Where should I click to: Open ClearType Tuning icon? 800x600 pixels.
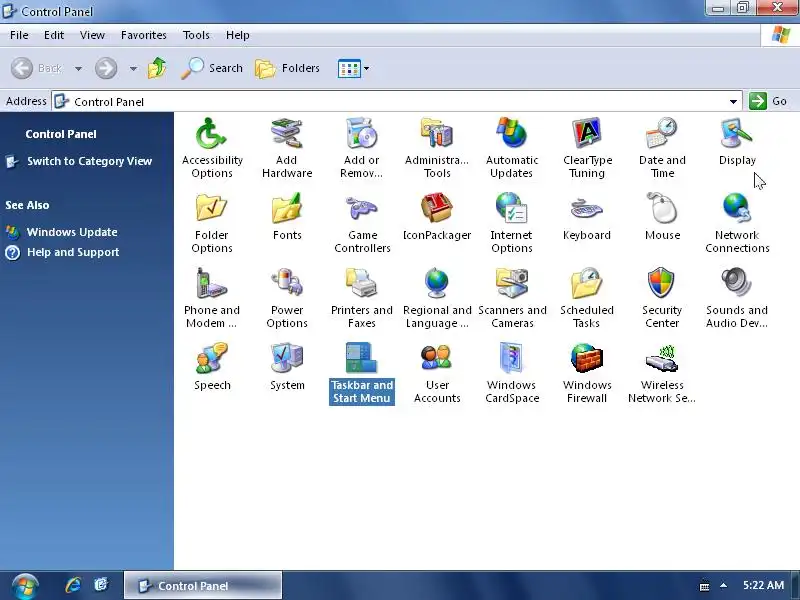click(x=587, y=147)
